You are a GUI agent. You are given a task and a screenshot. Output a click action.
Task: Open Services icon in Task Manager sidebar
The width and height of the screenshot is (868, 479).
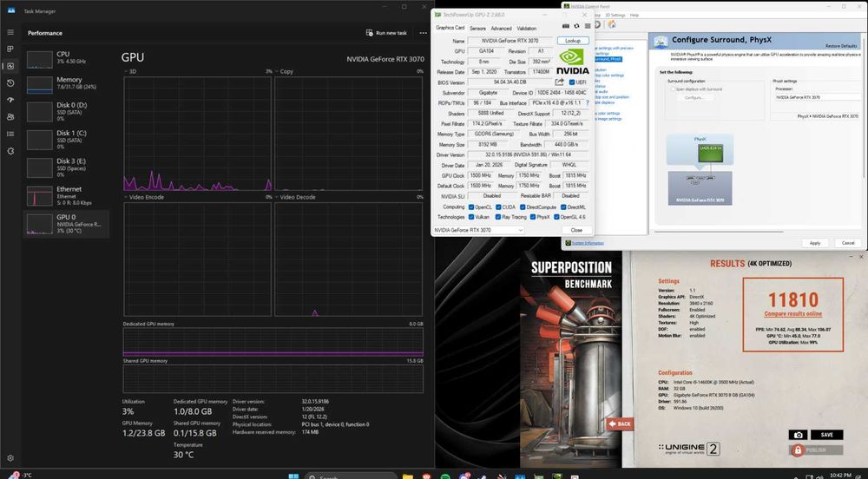(x=10, y=151)
